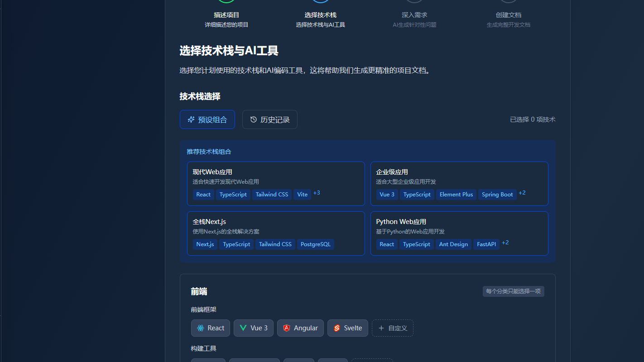Image resolution: width=644 pixels, height=362 pixels.
Task: Click the Ant Design tag
Action: 453,244
